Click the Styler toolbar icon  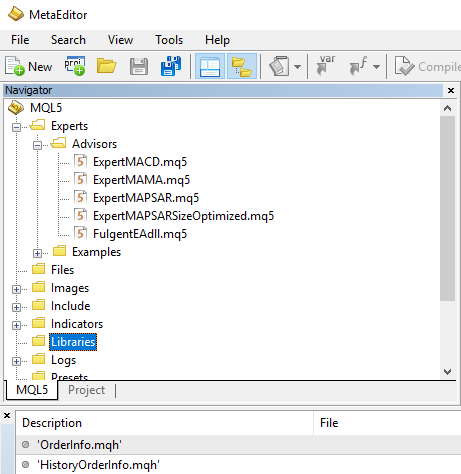pyautogui.click(x=279, y=66)
